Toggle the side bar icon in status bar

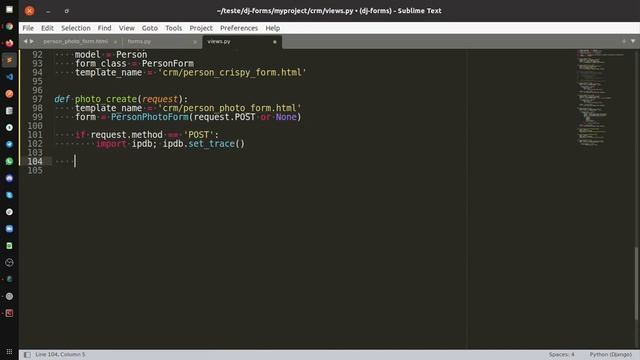(x=27, y=355)
